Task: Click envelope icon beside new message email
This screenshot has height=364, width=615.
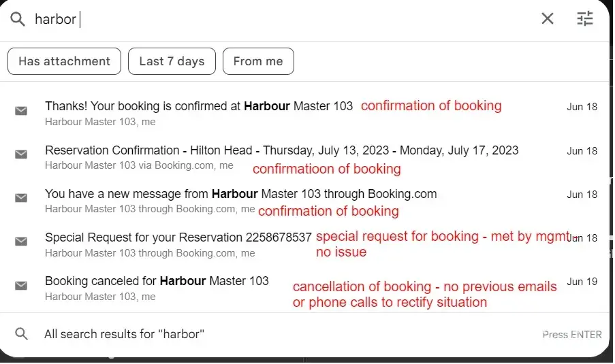Action: 21,198
